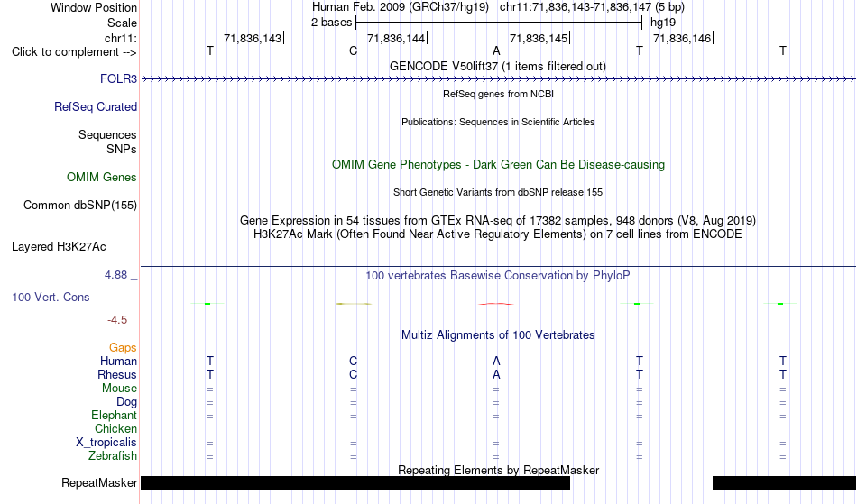Click the A base in the complement row

[496, 50]
